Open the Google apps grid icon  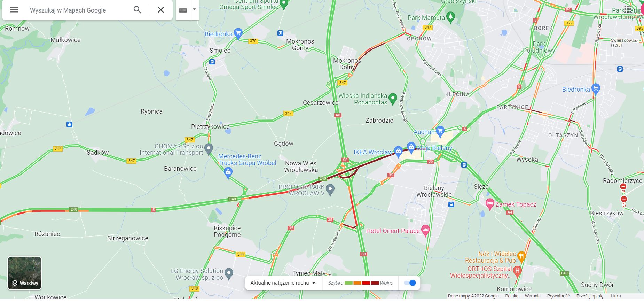pyautogui.click(x=628, y=9)
